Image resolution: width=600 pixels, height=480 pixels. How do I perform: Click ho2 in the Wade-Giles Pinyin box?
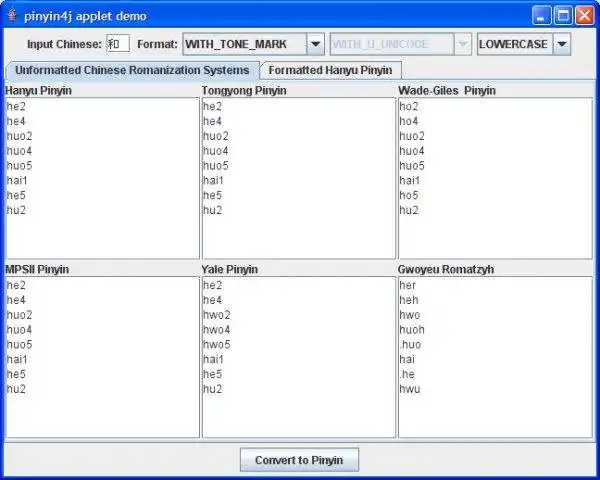coord(409,106)
